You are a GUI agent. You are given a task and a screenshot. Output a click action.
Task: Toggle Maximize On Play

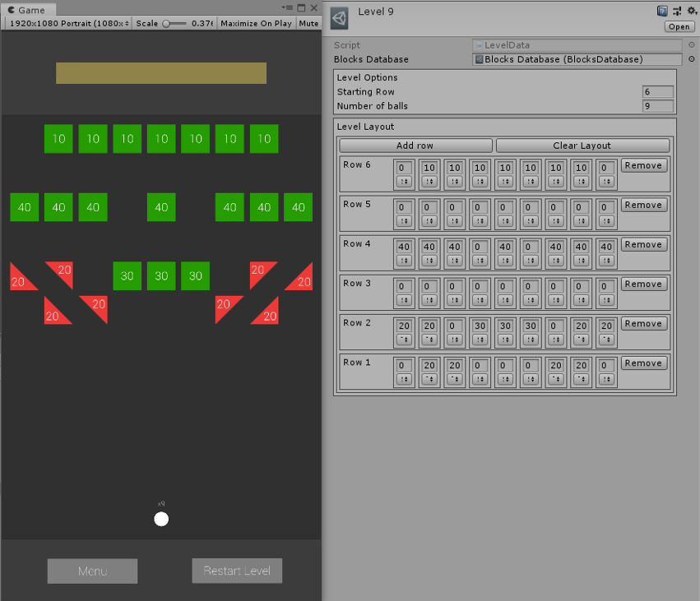(256, 23)
